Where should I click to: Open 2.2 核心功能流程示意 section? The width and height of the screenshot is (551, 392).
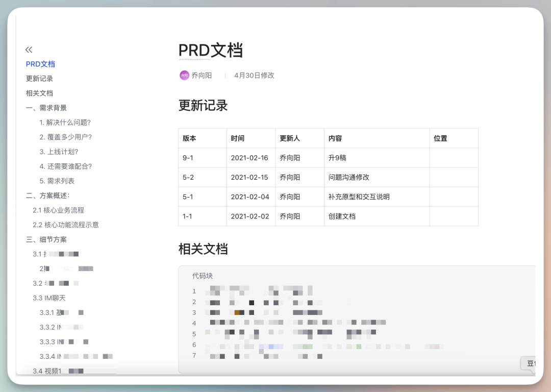pos(66,225)
